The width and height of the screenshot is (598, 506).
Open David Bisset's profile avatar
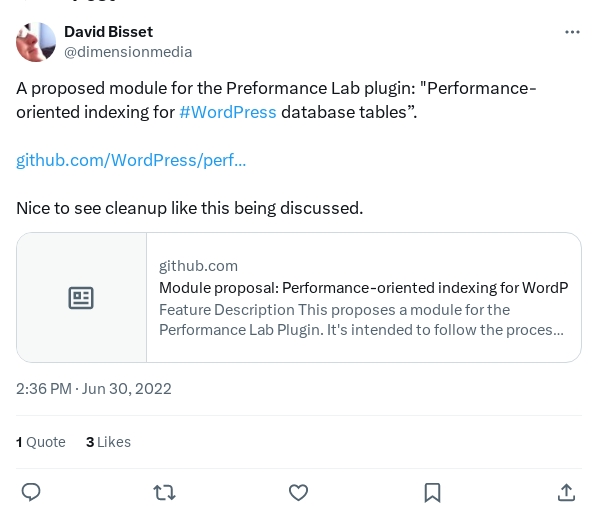pyautogui.click(x=36, y=42)
